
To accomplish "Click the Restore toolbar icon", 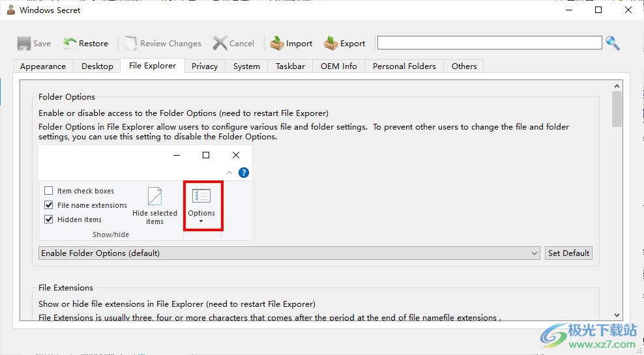I will coord(70,44).
